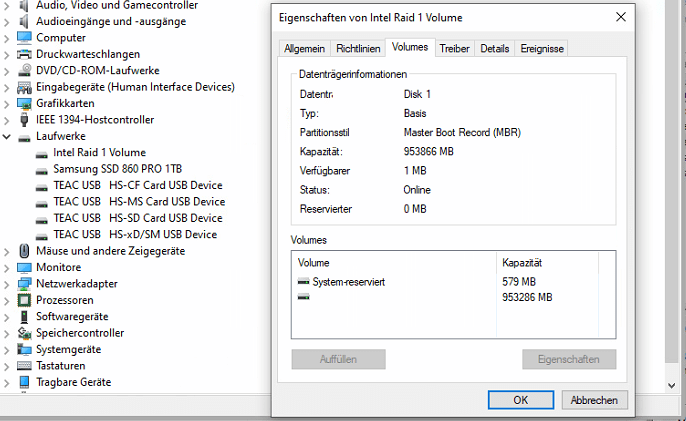Screen dimensions: 686x421
Task: Click the Volume column header
Action: coord(394,263)
